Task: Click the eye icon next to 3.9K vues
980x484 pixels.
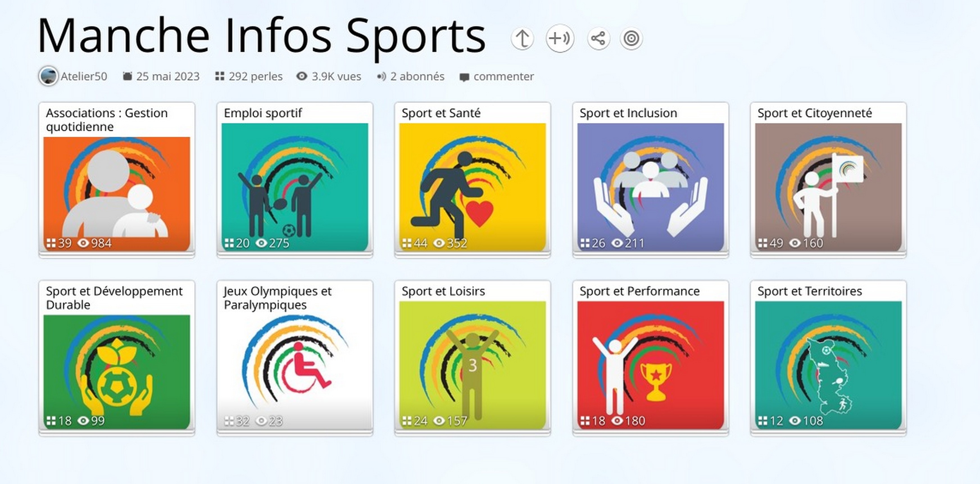Action: [302, 76]
